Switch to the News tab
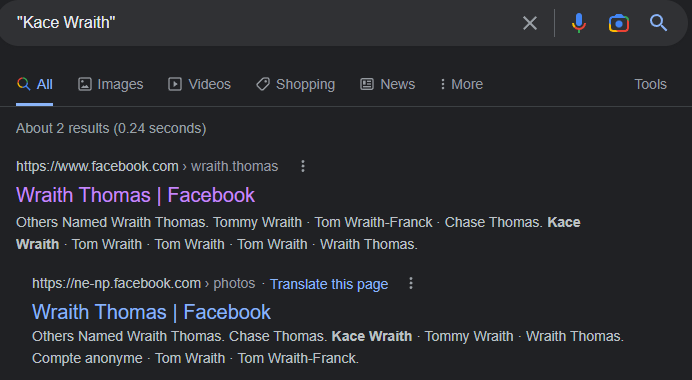 coord(387,84)
